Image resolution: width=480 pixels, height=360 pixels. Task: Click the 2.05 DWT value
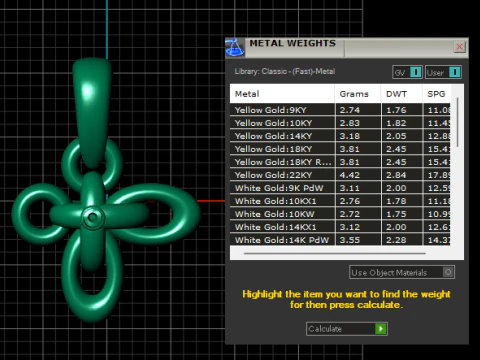[396, 136]
